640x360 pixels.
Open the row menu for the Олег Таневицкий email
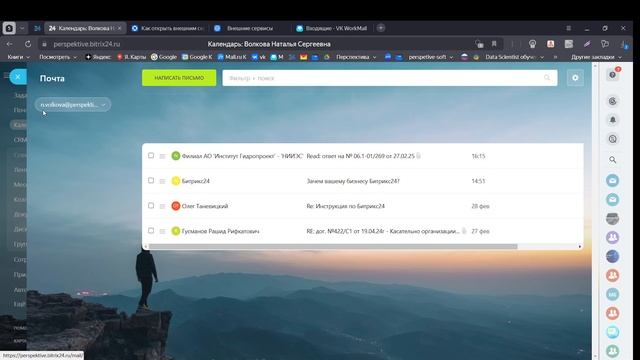(x=162, y=206)
